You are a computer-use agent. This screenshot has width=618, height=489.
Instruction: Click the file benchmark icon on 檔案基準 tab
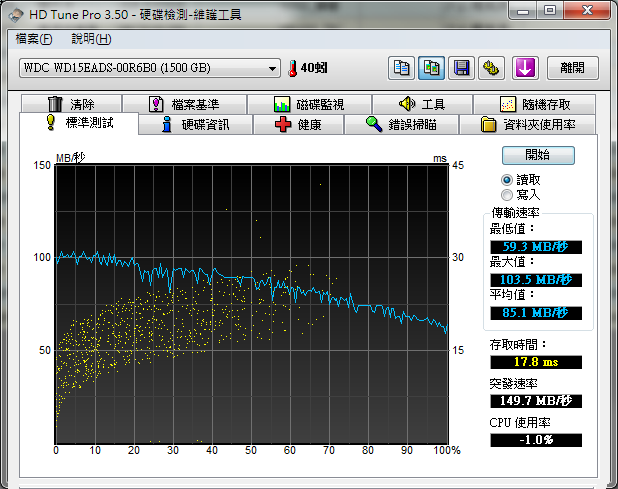coord(156,104)
